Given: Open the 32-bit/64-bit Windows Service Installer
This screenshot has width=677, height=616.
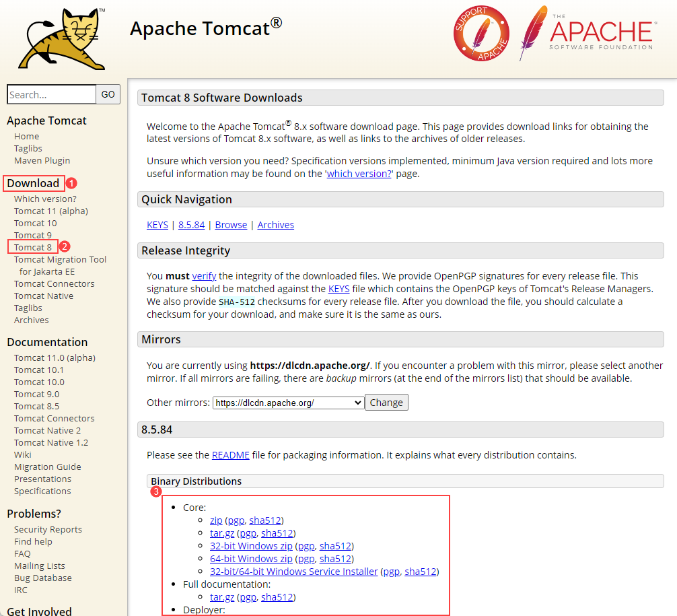Looking at the screenshot, I should 293,571.
